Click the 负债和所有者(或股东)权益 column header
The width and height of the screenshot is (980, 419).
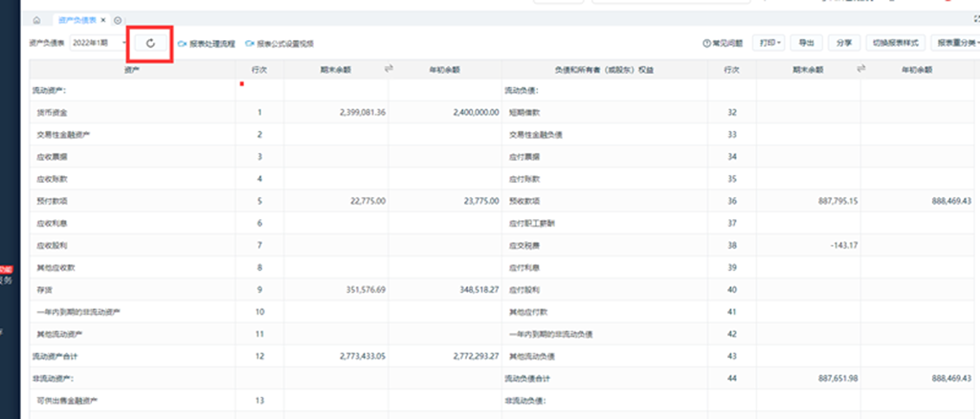point(605,71)
